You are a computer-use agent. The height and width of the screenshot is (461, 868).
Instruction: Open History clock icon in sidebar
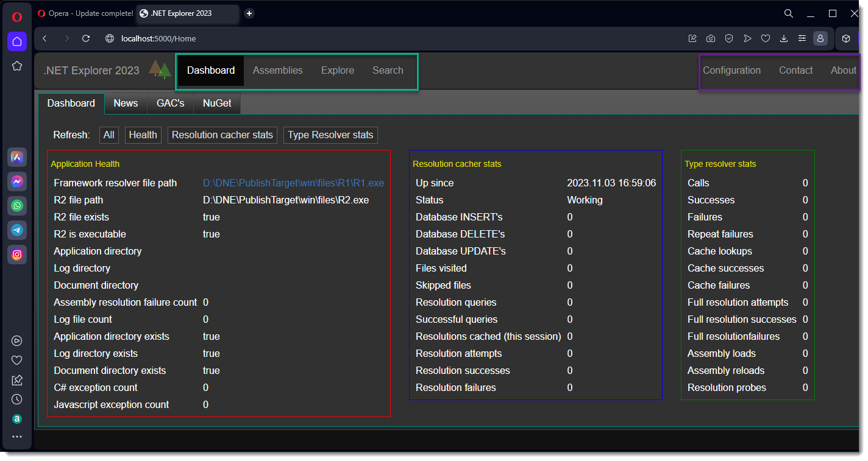17,399
